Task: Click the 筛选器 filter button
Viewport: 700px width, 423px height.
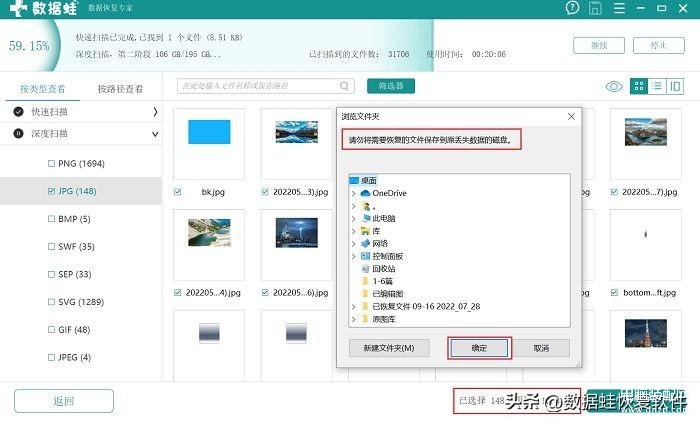Action: coord(391,86)
